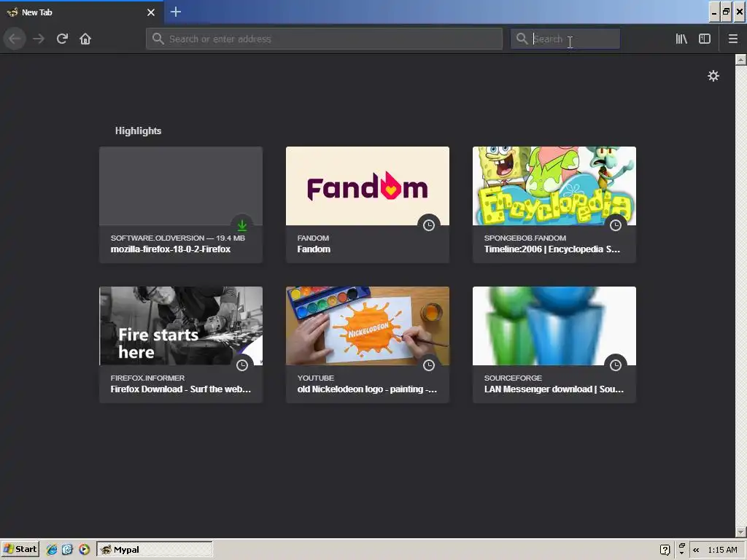The height and width of the screenshot is (560, 747).
Task: Open New Tab preferences gear
Action: click(713, 76)
